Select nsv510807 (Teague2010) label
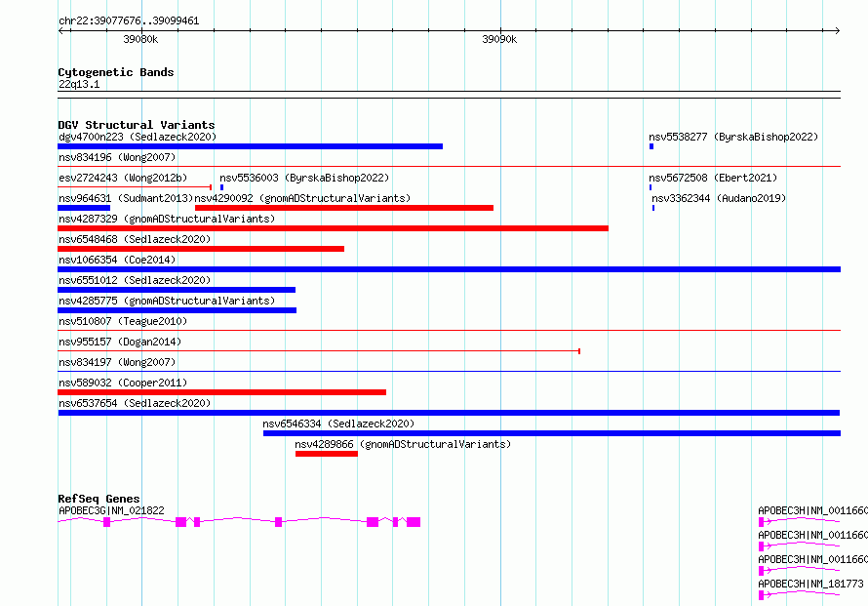Image resolution: width=868 pixels, height=606 pixels. coord(123,321)
